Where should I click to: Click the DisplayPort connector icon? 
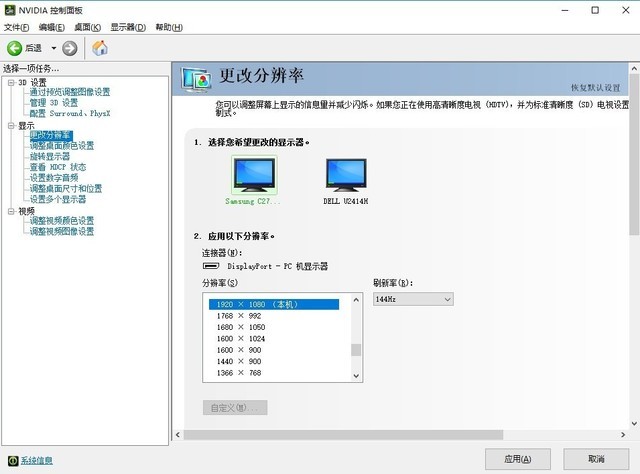[x=211, y=266]
